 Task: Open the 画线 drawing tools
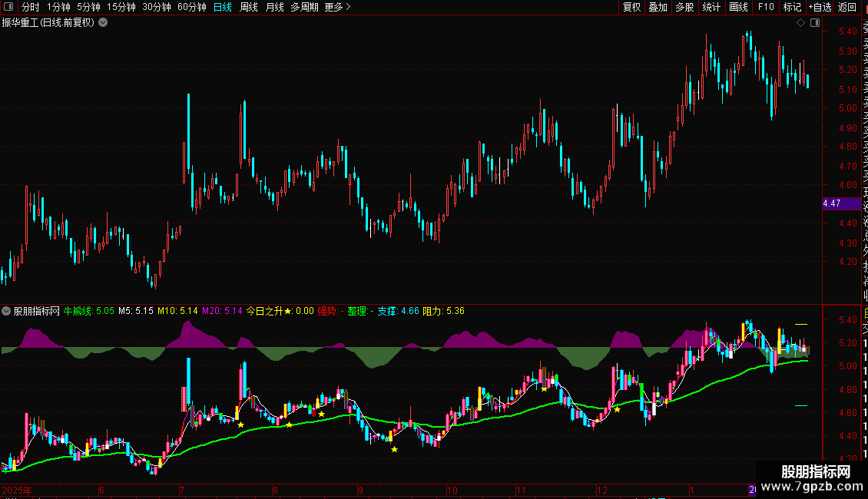(x=738, y=7)
